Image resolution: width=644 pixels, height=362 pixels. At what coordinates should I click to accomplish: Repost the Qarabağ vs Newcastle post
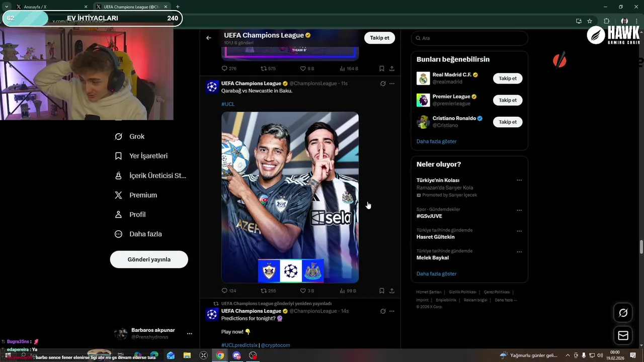click(268, 291)
